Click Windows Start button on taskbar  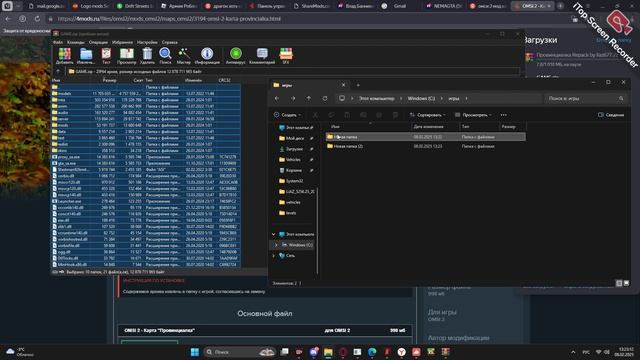point(195,352)
